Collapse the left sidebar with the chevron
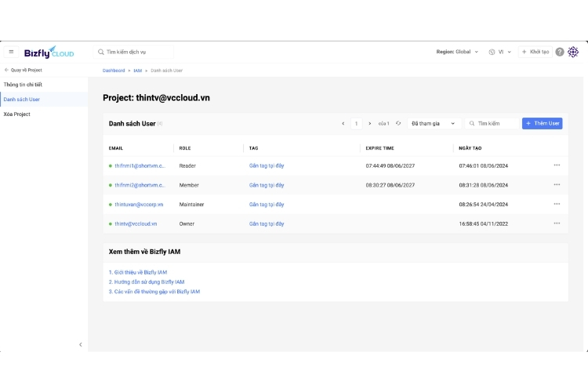Viewport: 588px width, 392px height. [80, 344]
